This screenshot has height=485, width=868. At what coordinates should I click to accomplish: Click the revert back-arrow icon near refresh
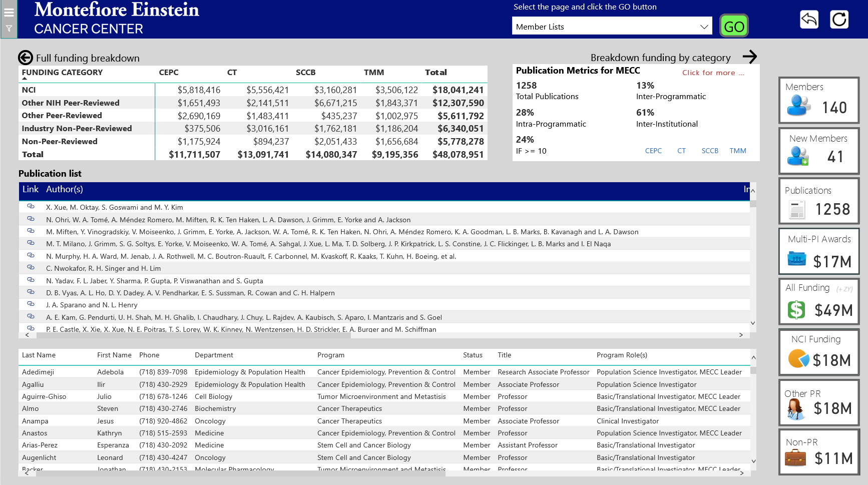pos(809,20)
